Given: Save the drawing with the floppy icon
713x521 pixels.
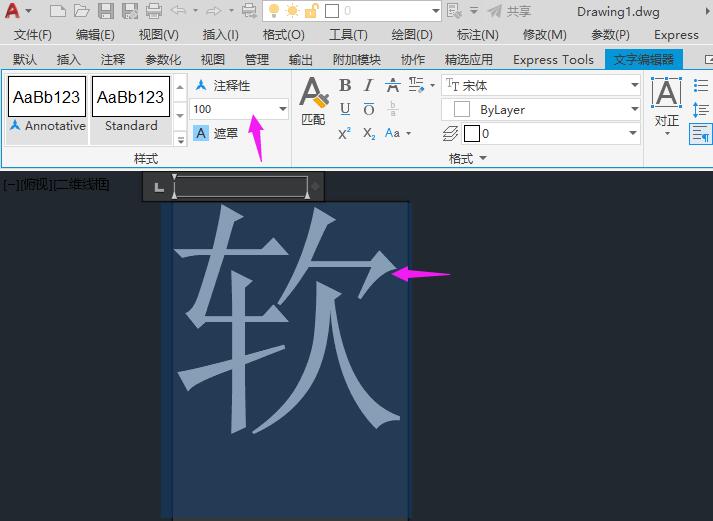Looking at the screenshot, I should (105, 10).
